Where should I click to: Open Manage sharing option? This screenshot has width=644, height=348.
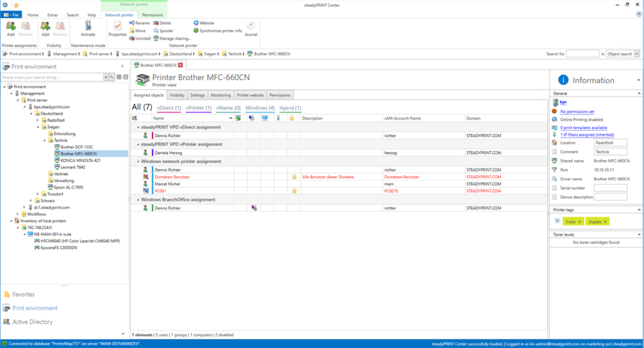[172, 38]
